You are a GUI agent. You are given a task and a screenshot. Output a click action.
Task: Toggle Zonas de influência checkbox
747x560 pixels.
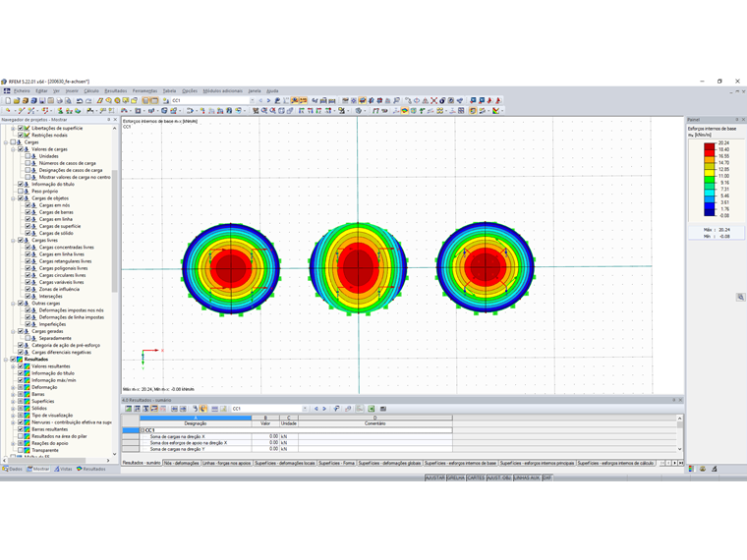(x=28, y=289)
